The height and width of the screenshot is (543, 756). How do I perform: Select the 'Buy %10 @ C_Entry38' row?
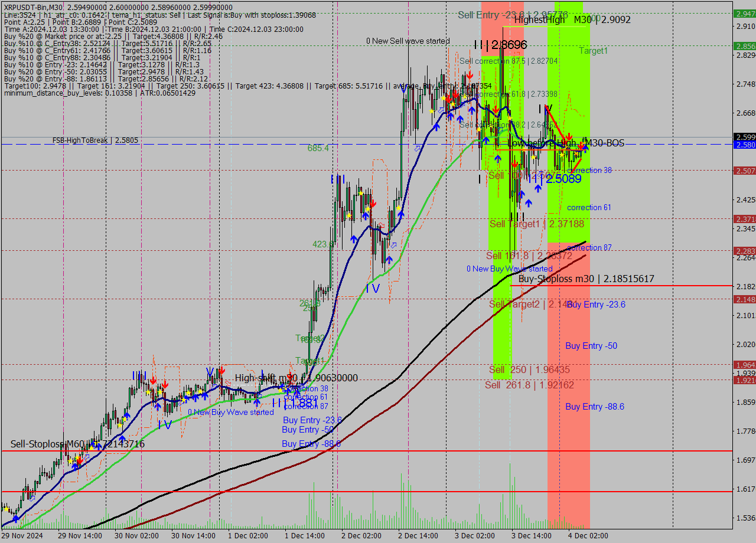coord(107,44)
